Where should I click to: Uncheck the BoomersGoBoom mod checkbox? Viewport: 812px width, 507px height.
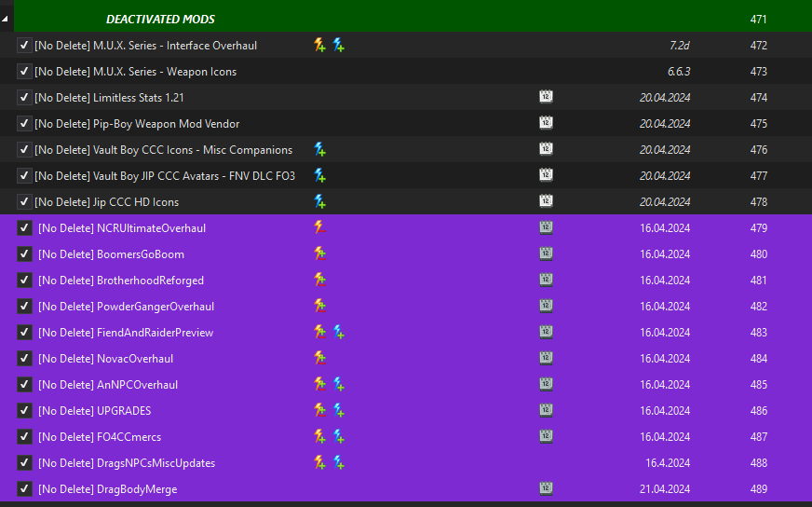click(x=24, y=254)
